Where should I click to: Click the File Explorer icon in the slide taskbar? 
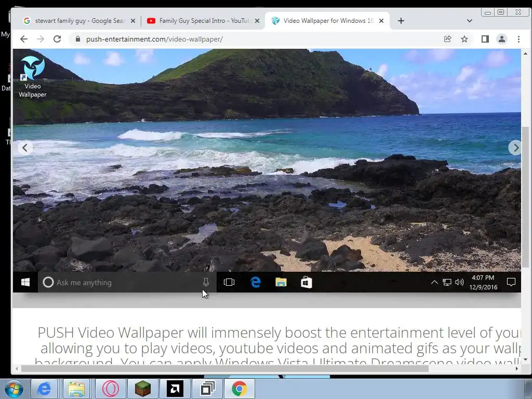click(x=281, y=282)
